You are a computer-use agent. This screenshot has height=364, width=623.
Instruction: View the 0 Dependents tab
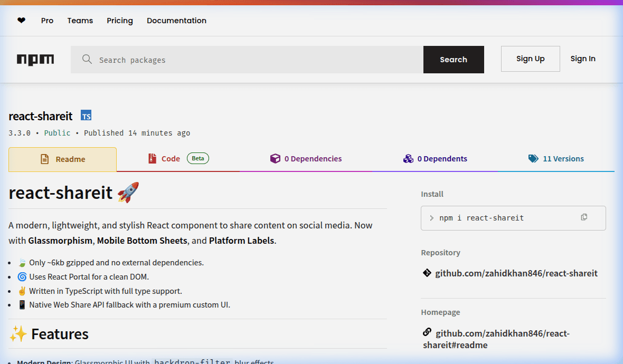442,158
